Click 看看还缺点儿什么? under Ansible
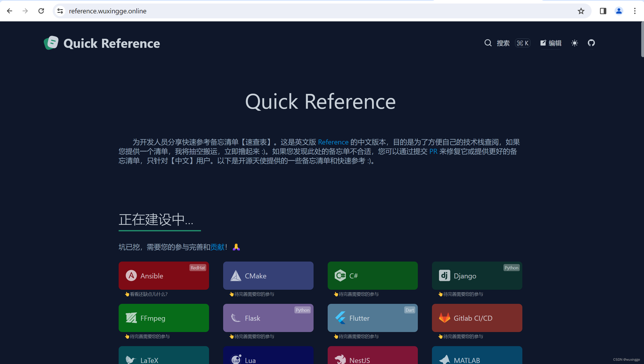The height and width of the screenshot is (364, 644). coord(149,294)
